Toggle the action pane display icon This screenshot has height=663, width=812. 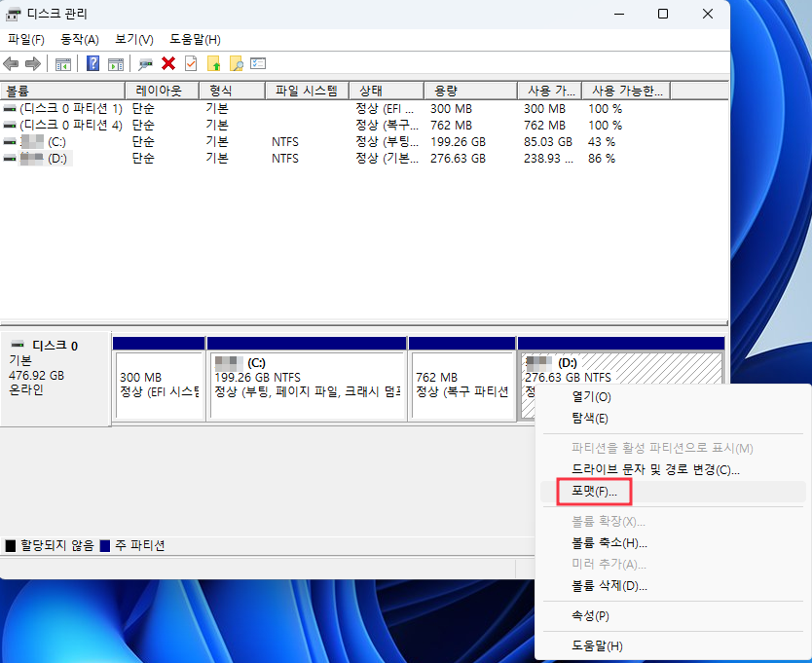(116, 63)
